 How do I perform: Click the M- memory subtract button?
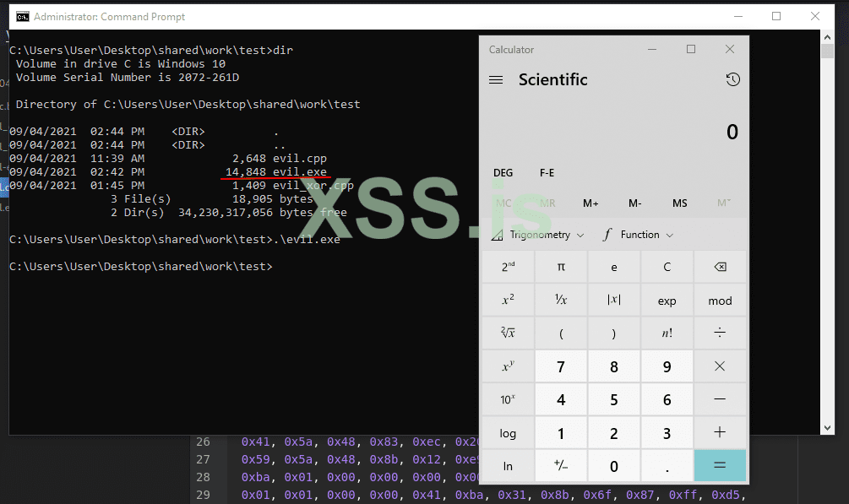[635, 203]
